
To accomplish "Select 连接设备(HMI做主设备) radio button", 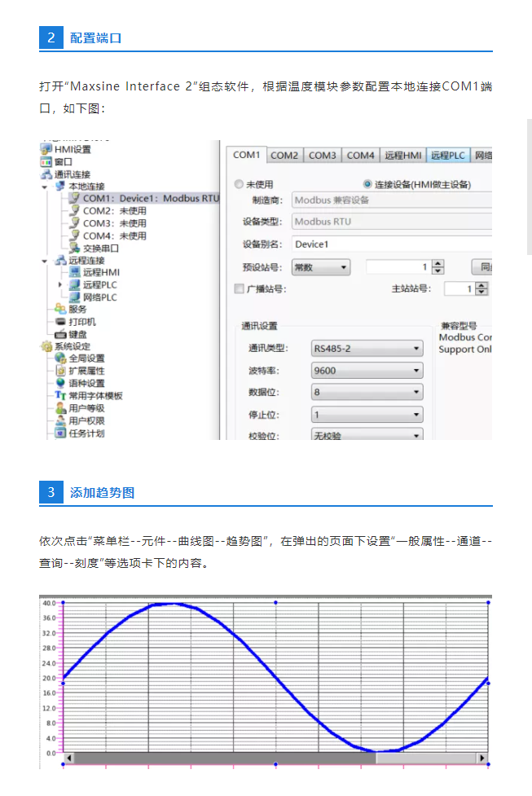I will coord(367,184).
